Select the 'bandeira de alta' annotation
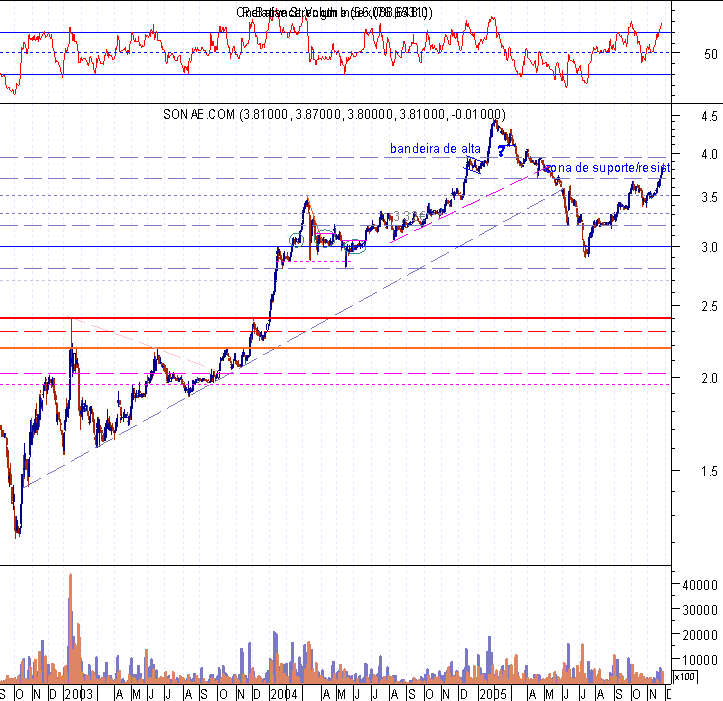723x701 pixels. tap(435, 149)
